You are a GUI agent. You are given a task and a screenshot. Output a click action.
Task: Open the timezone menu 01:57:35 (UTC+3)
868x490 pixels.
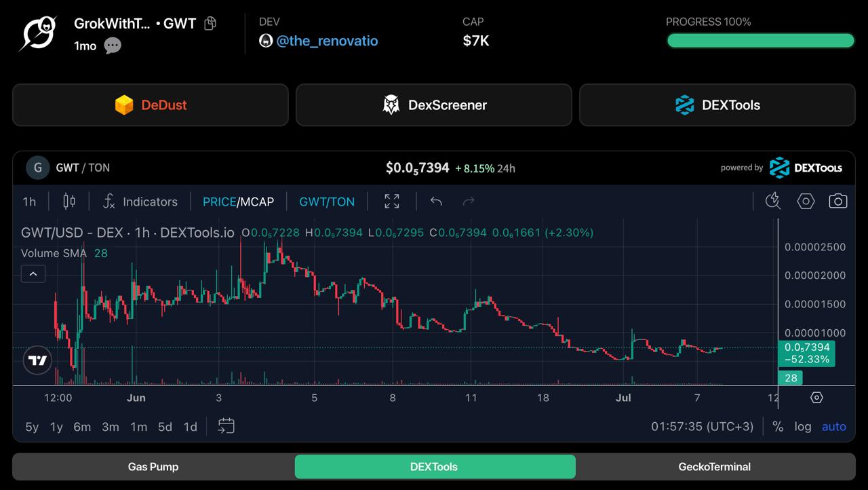click(702, 427)
